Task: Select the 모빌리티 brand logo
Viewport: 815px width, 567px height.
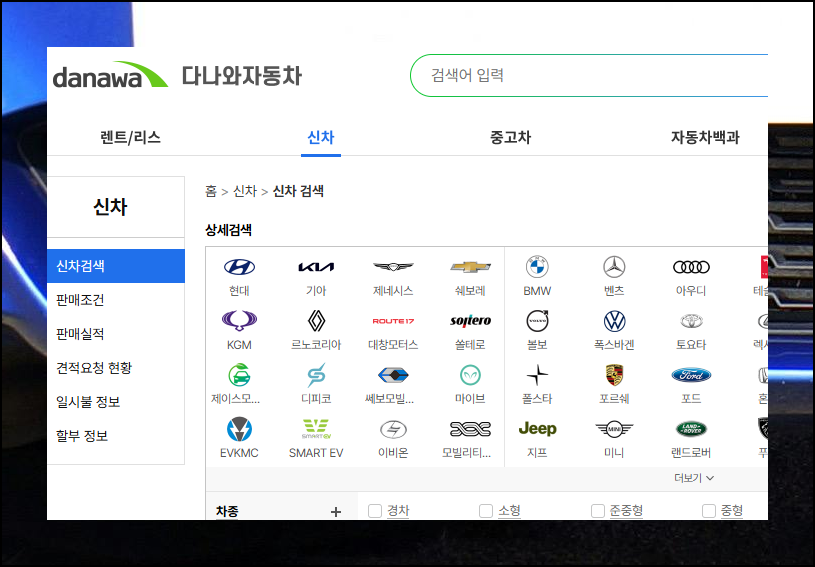Action: pos(470,429)
